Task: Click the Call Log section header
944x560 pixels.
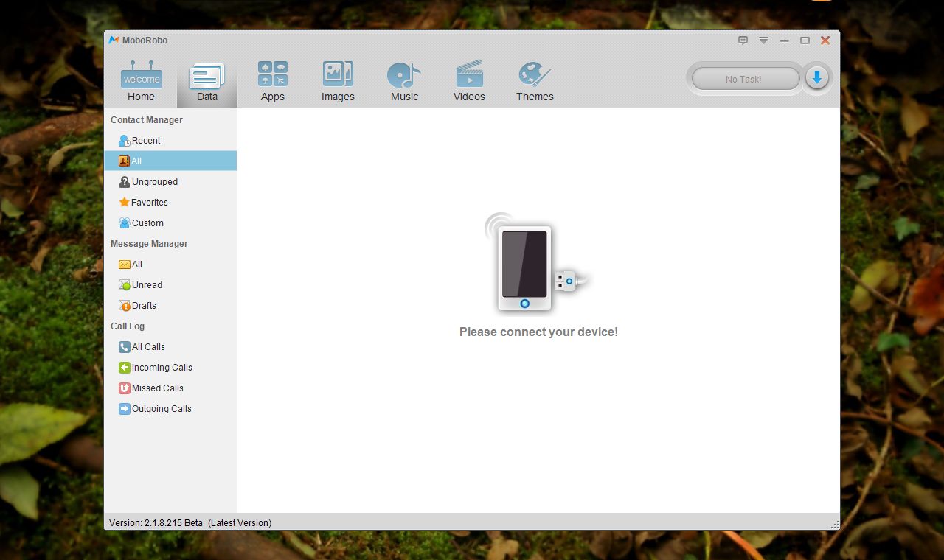Action: [128, 326]
